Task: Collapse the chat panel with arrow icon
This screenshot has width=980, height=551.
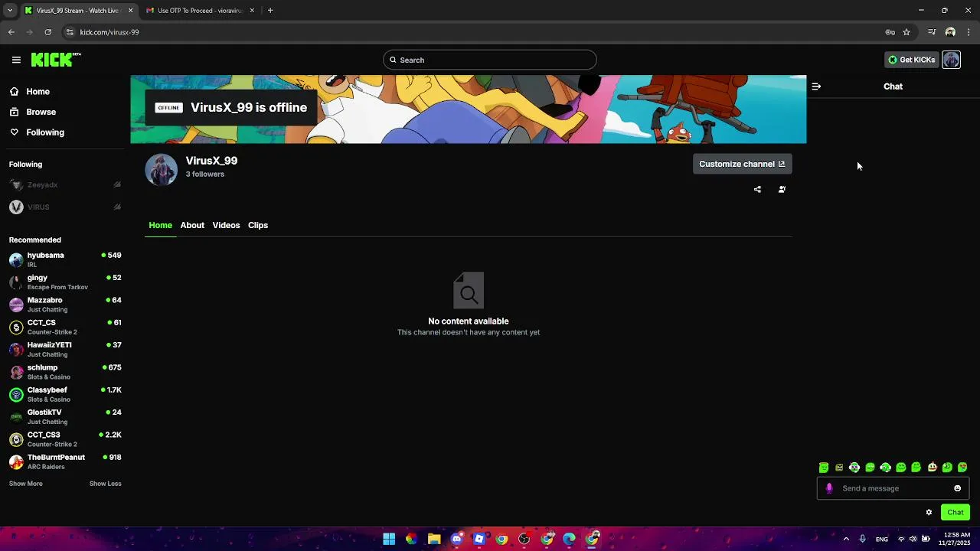Action: point(816,86)
